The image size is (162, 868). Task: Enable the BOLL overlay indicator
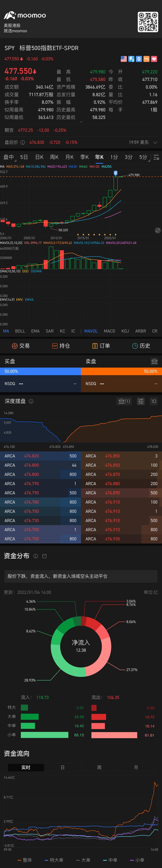(x=20, y=331)
